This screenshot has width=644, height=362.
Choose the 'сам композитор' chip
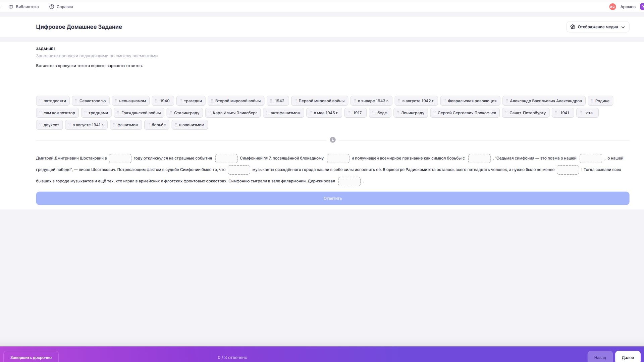tap(57, 113)
